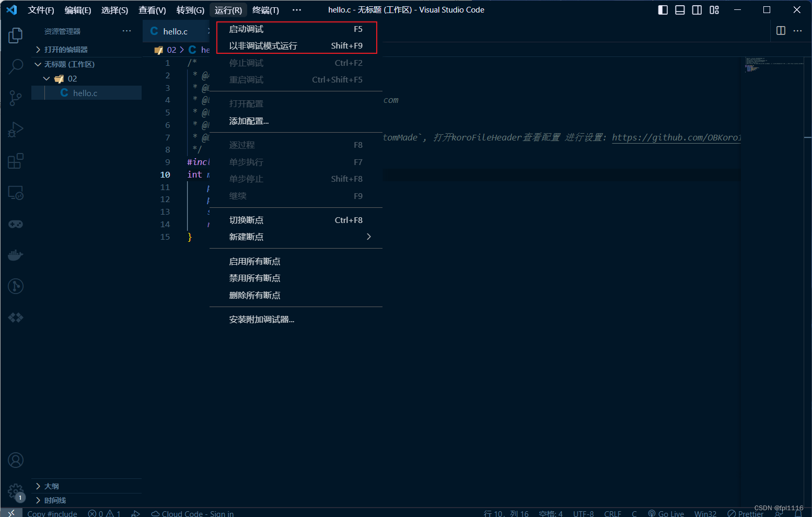812x517 pixels.
Task: Click the code minimap
Action: (773, 65)
